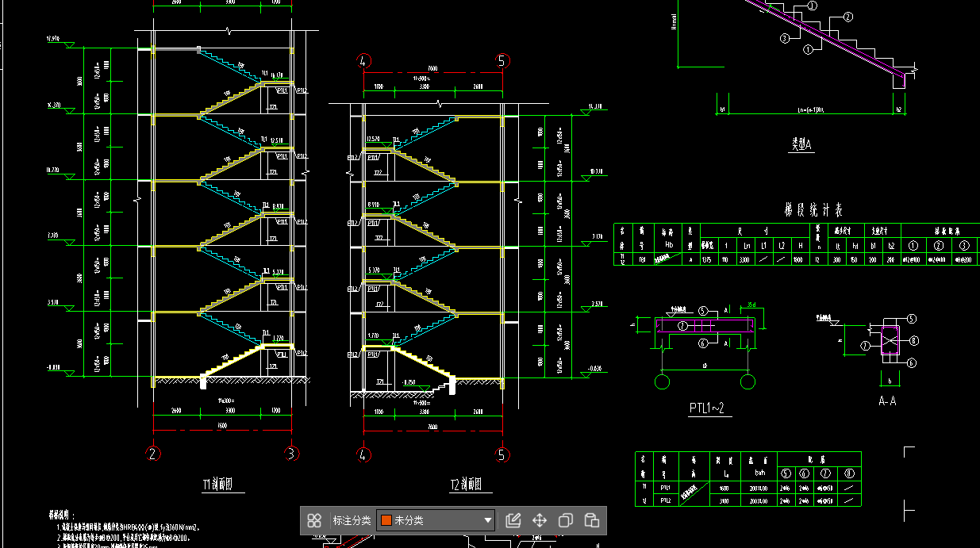980x548 pixels.
Task: Click the 梯段统计表 table heading
Action: 813,210
